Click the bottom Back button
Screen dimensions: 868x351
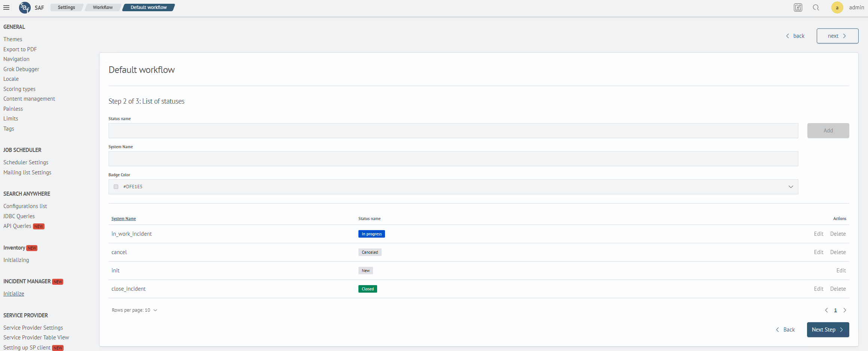tap(785, 330)
